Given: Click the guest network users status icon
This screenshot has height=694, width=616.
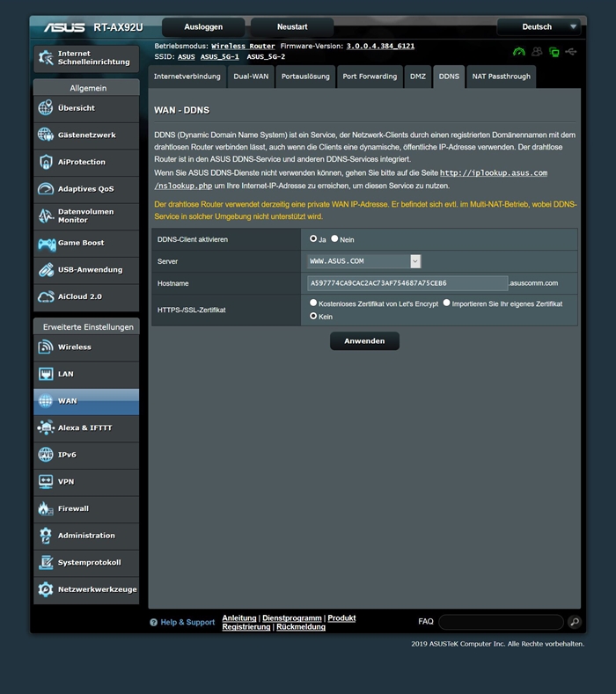Looking at the screenshot, I should pos(537,52).
